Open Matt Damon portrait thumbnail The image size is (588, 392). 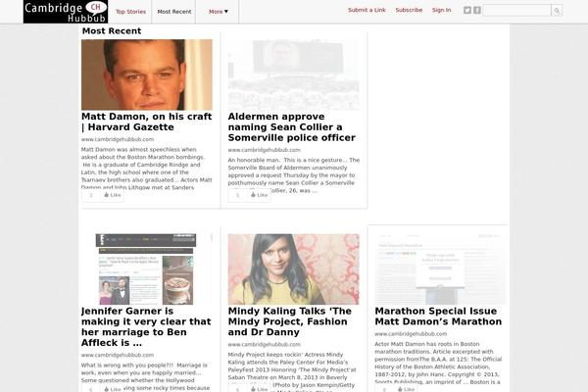[147, 74]
